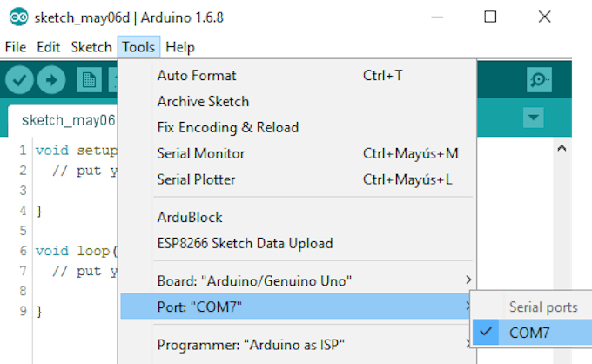Open the Edit menu
592x364 pixels.
[49, 47]
